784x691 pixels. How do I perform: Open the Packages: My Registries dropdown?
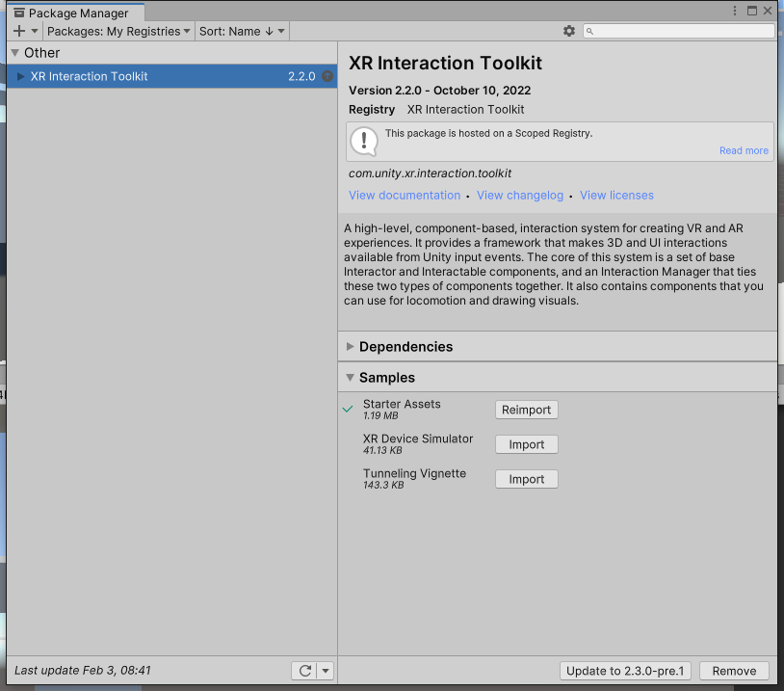(x=118, y=31)
